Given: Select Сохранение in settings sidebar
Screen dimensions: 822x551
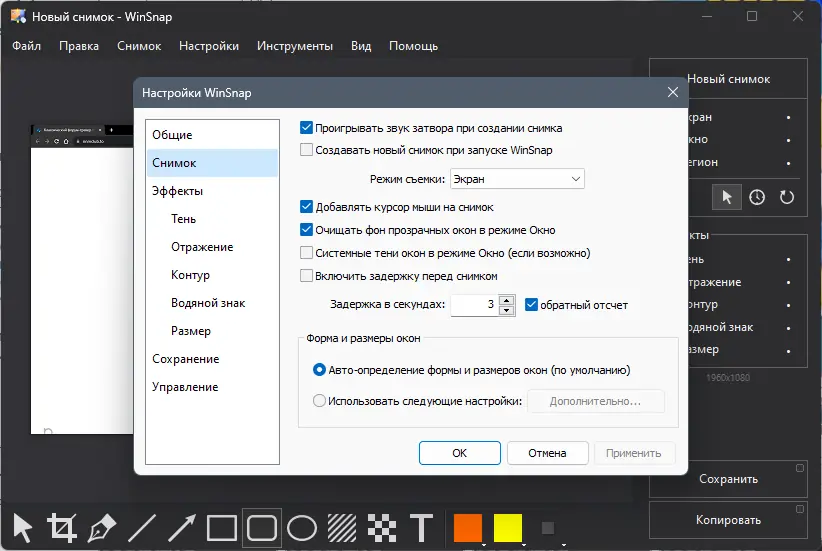Looking at the screenshot, I should [x=185, y=359].
